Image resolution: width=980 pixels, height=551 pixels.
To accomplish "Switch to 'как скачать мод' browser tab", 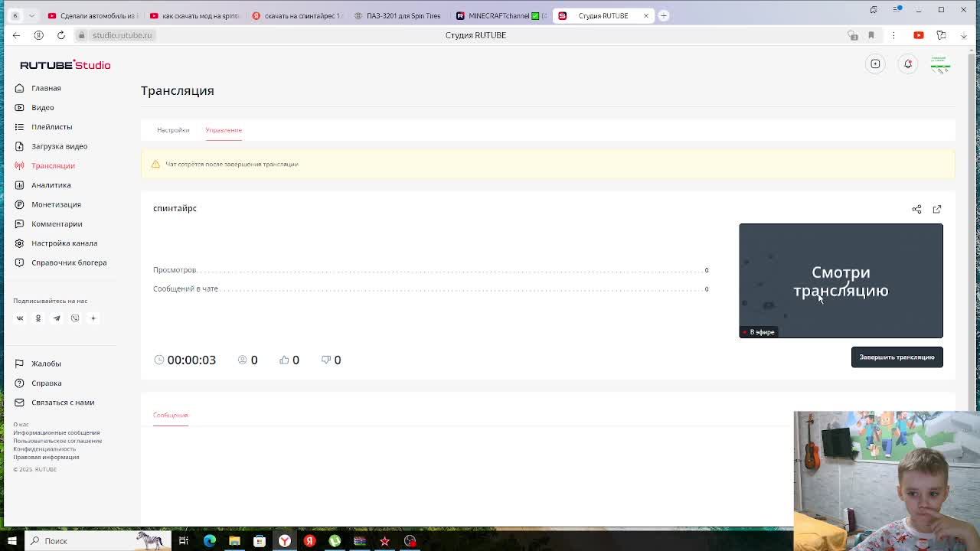I will click(x=194, y=15).
